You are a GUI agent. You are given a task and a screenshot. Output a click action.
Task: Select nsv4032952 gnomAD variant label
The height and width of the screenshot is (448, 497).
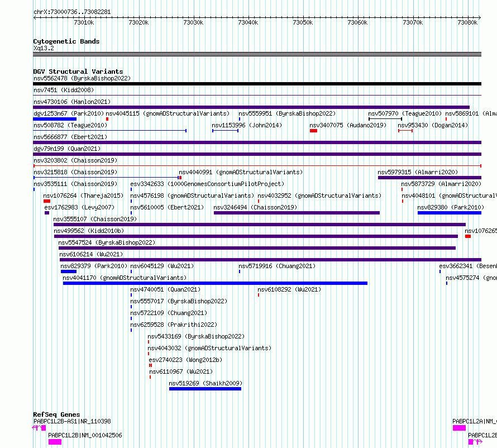(319, 196)
